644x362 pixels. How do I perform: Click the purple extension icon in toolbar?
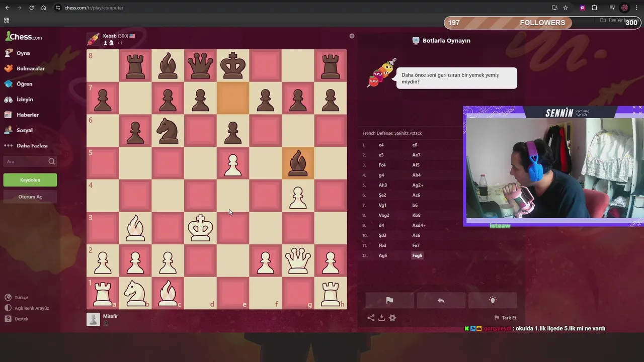click(x=583, y=8)
